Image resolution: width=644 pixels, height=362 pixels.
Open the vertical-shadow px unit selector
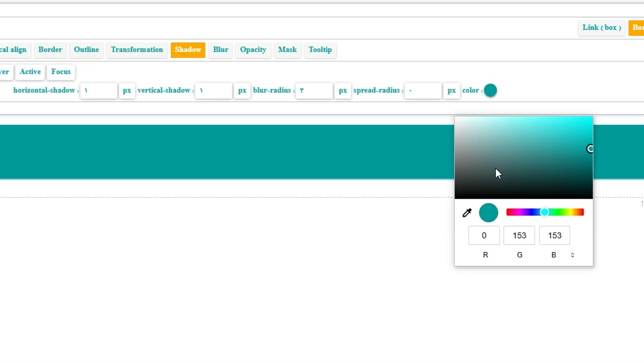[242, 90]
